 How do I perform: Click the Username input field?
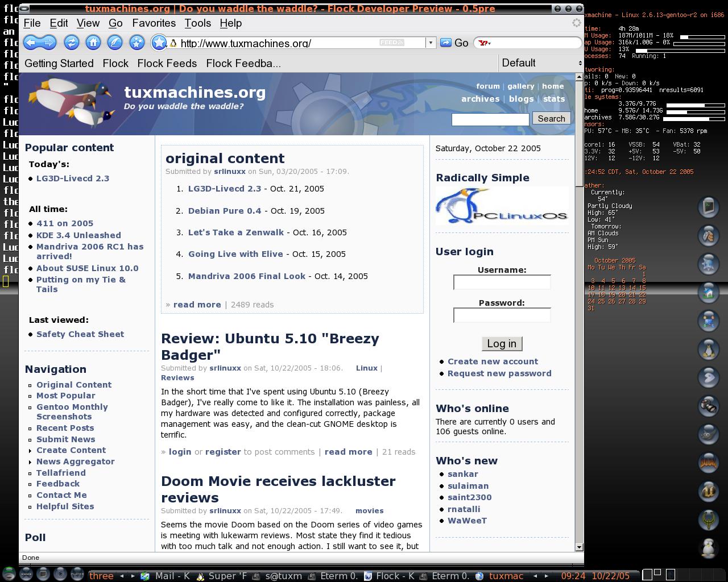pos(502,282)
